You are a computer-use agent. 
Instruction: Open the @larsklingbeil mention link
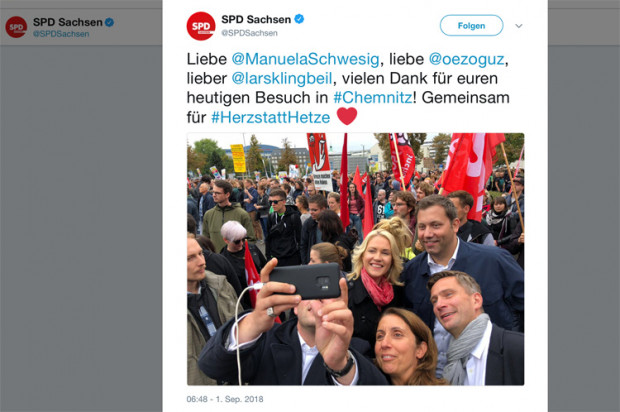[282, 78]
